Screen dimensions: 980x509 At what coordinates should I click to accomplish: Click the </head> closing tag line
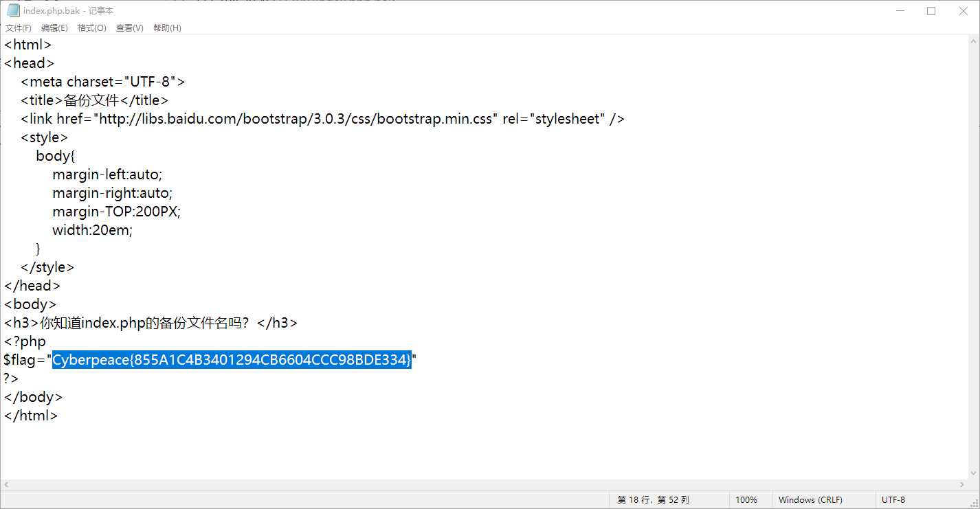tap(32, 286)
